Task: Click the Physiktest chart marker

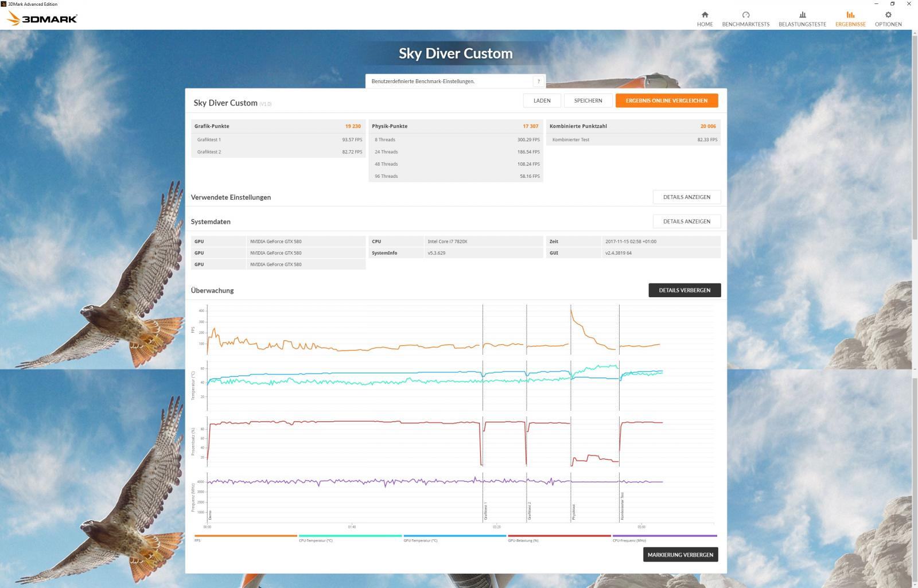Action: pos(573,512)
